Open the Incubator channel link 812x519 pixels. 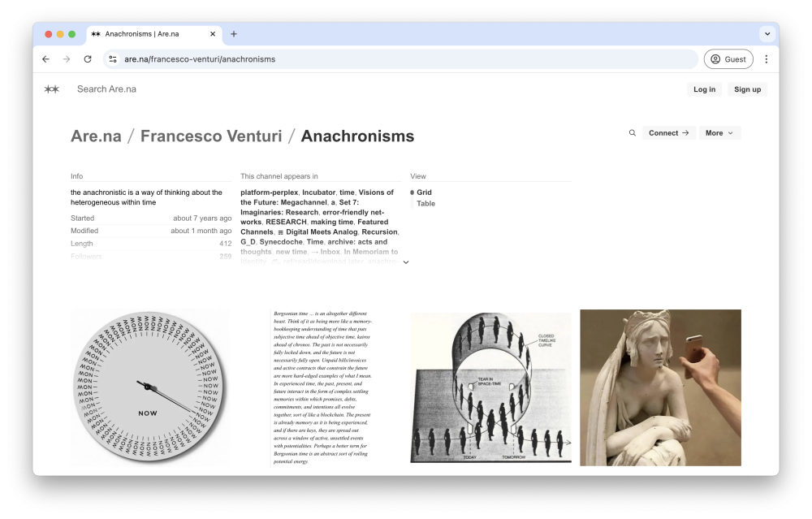(x=318, y=192)
